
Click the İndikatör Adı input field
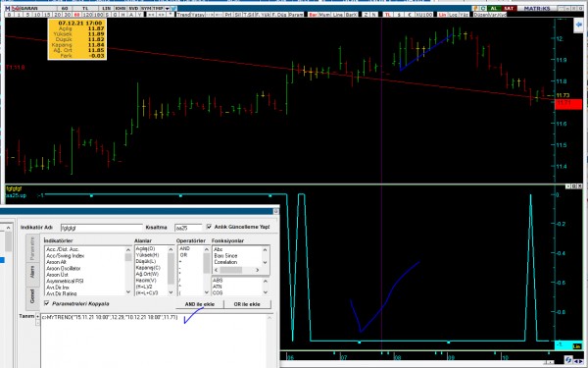102,228
